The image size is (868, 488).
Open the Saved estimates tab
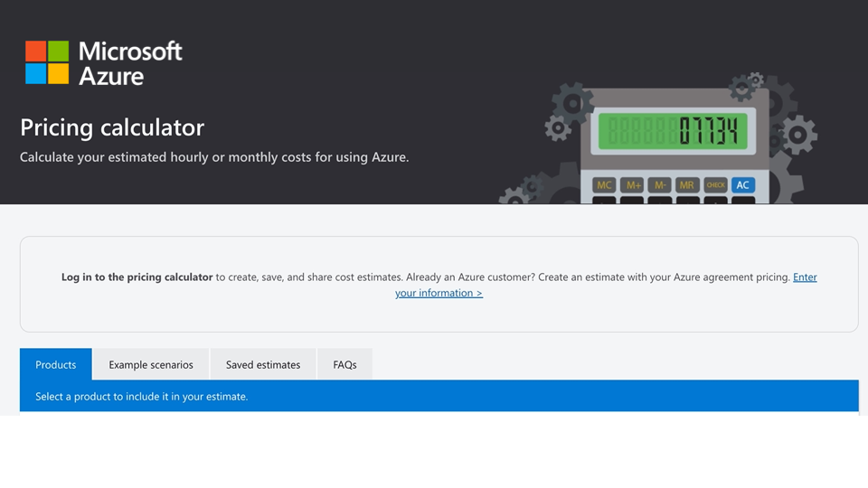[x=263, y=364]
